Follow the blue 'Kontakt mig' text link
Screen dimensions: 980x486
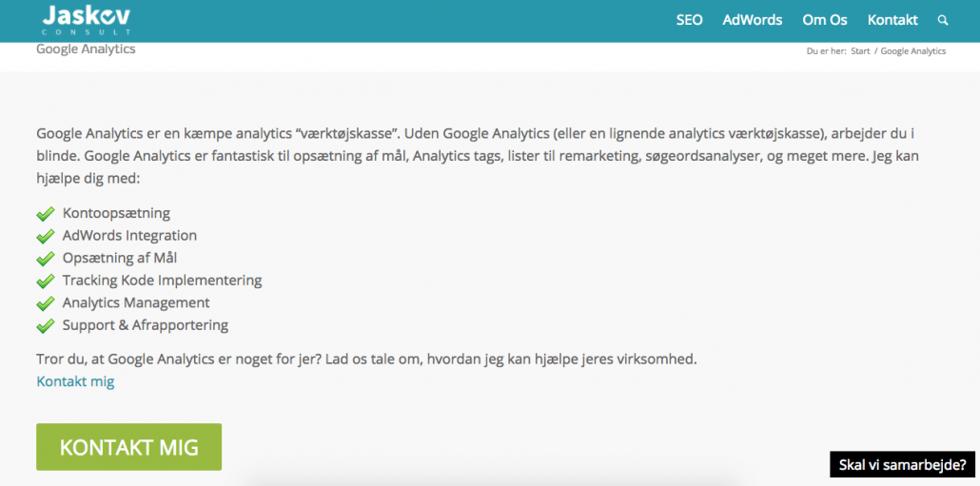click(x=75, y=381)
